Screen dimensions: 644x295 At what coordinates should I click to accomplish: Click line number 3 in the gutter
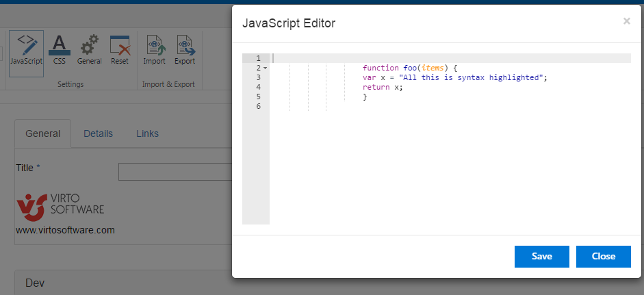tap(258, 77)
